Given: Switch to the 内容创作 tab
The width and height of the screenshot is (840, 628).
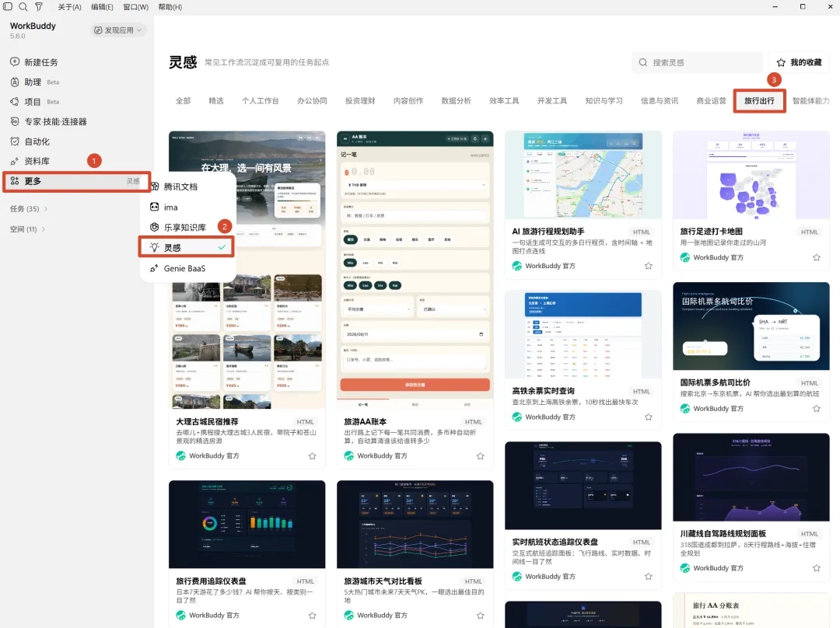Looking at the screenshot, I should (x=408, y=101).
